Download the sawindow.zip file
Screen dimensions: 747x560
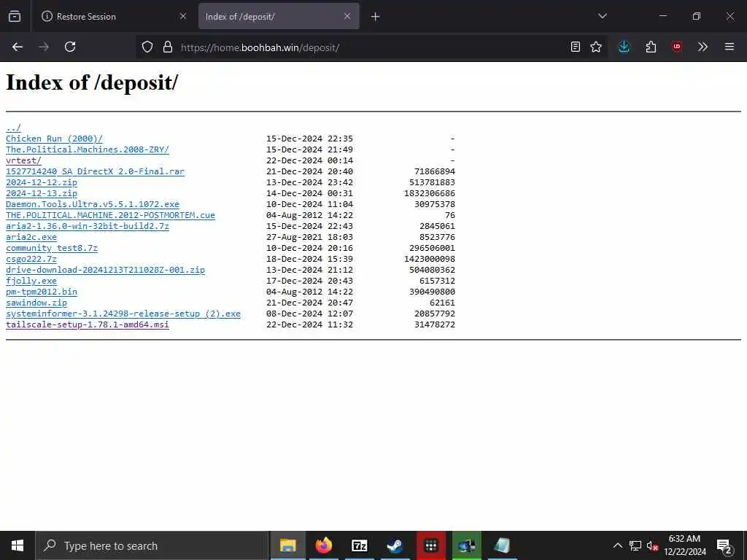[36, 303]
